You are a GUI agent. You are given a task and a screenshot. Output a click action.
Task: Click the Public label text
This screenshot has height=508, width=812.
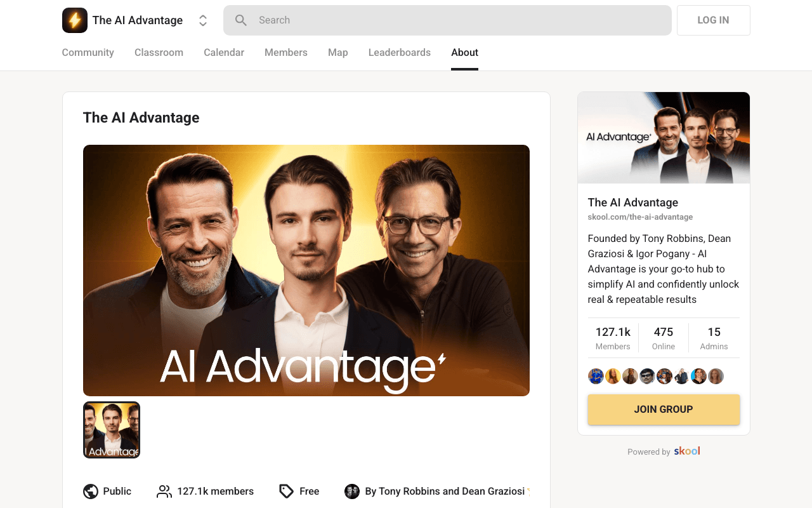click(117, 491)
